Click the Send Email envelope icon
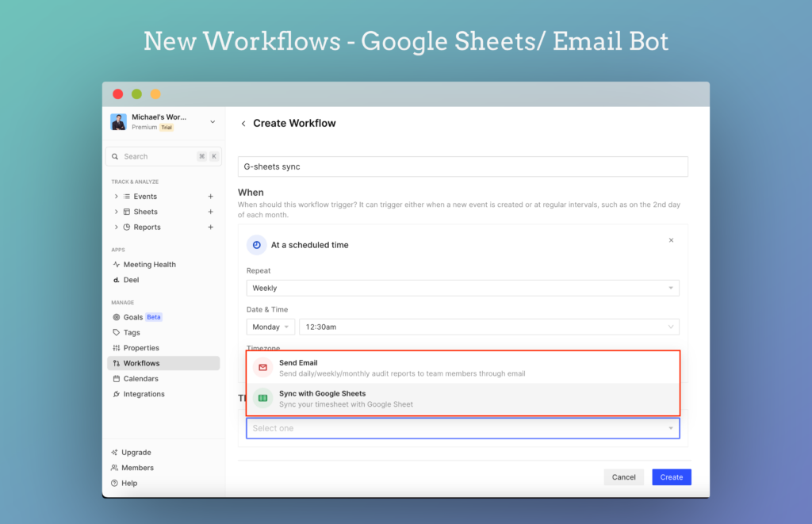The height and width of the screenshot is (524, 812). (263, 368)
